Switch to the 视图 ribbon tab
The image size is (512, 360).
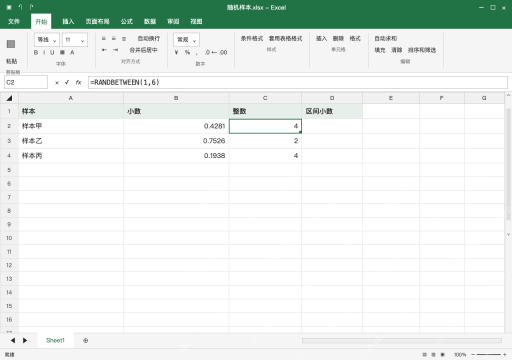coord(196,21)
